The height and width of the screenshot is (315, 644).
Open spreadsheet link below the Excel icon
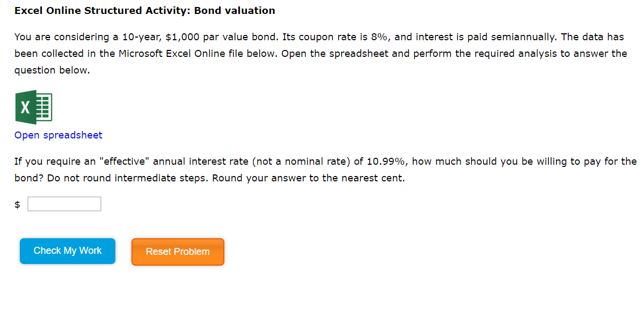(58, 135)
